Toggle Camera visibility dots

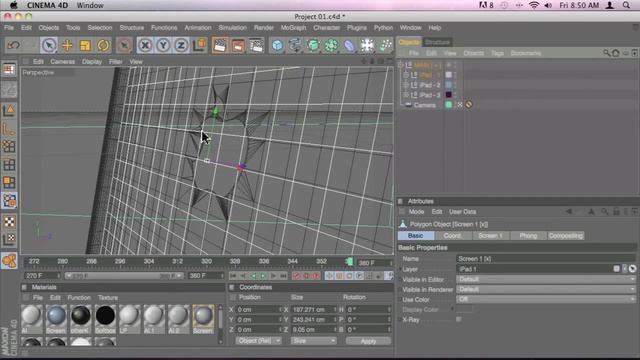coord(456,105)
